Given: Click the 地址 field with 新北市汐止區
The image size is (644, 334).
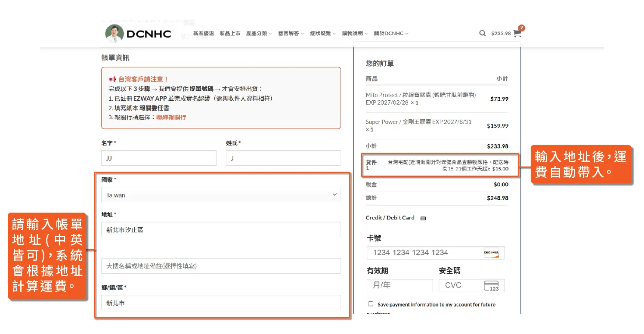Looking at the screenshot, I should point(221,229).
